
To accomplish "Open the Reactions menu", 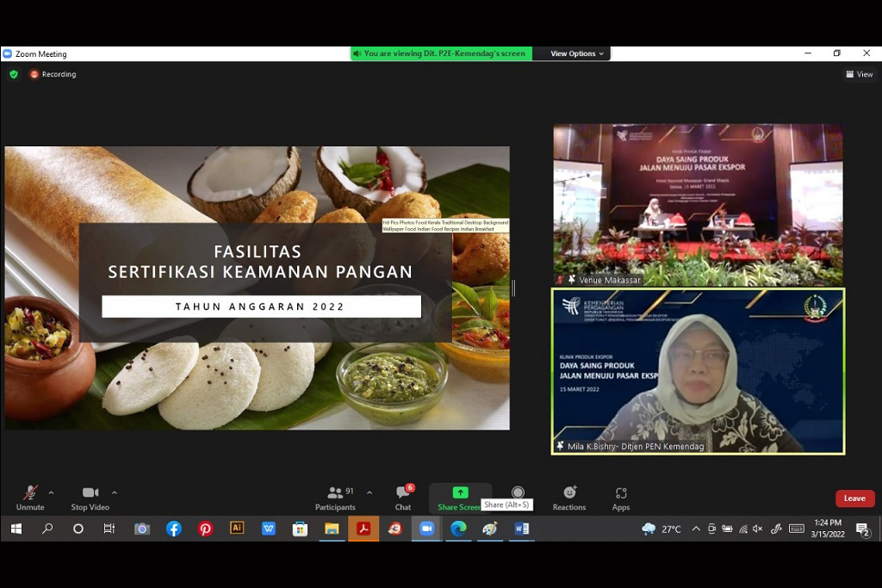I will (x=569, y=497).
